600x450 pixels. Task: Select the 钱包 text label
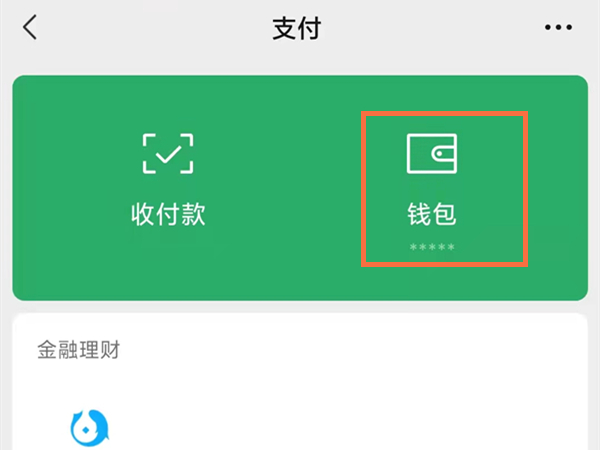click(432, 214)
